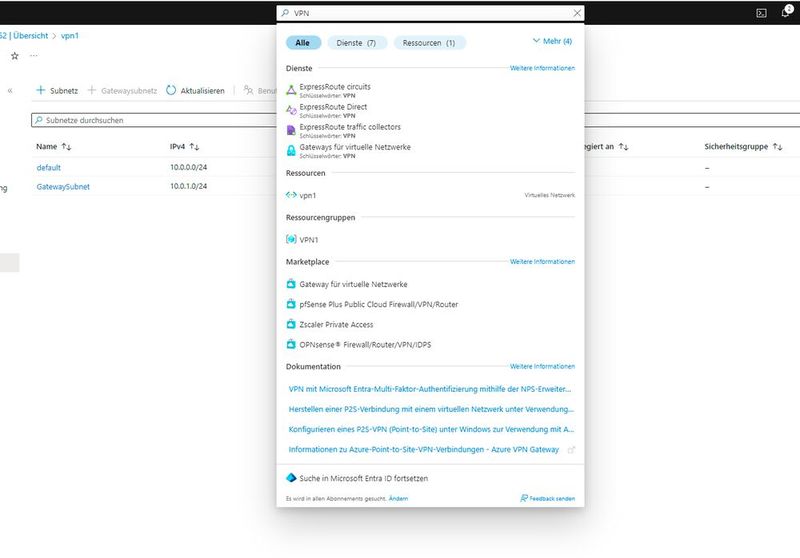800x558 pixels.
Task: Select the Alle filter tab
Action: click(303, 43)
